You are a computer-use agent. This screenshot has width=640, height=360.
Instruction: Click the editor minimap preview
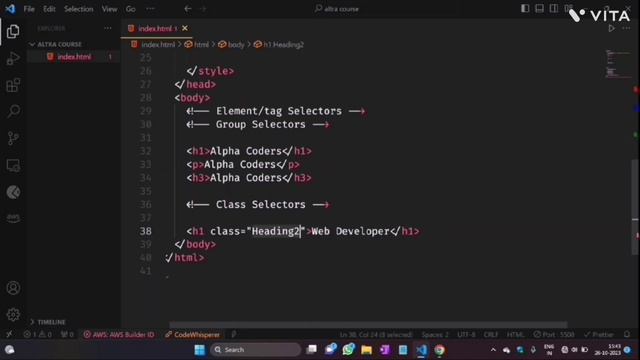click(618, 64)
